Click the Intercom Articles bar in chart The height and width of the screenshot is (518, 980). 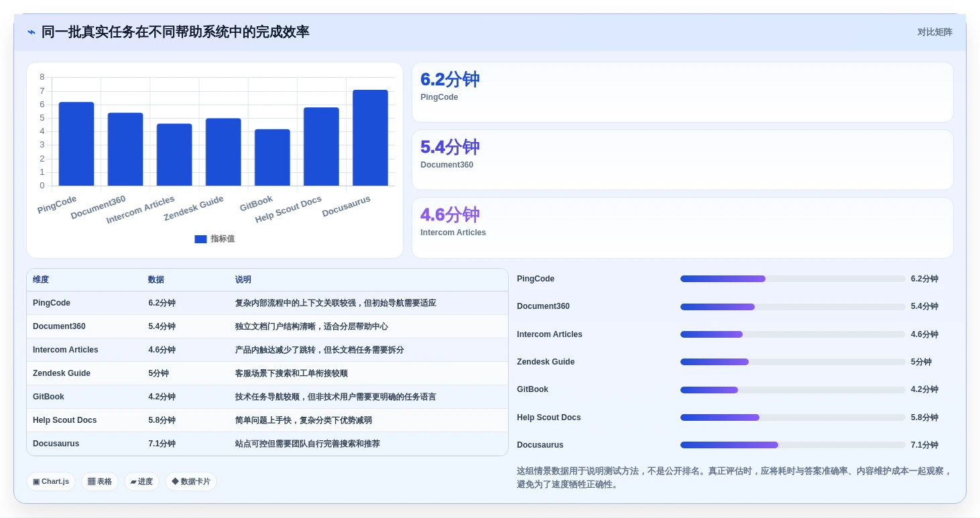[174, 154]
